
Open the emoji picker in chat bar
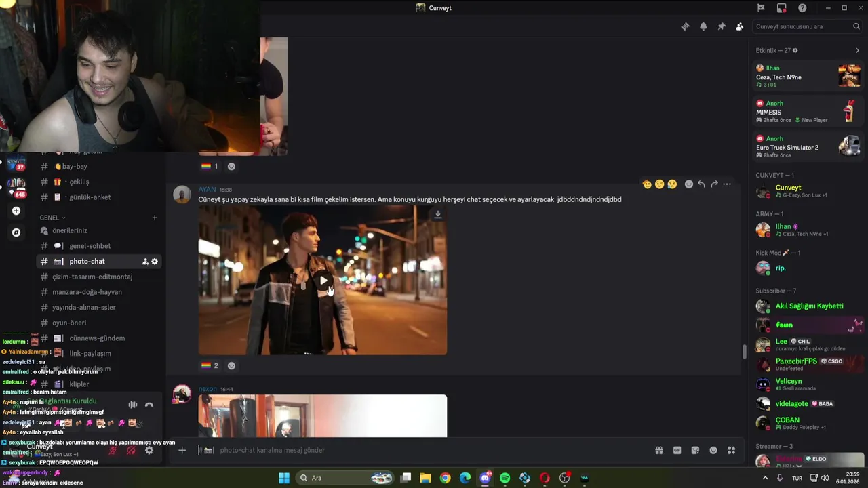[x=713, y=450]
